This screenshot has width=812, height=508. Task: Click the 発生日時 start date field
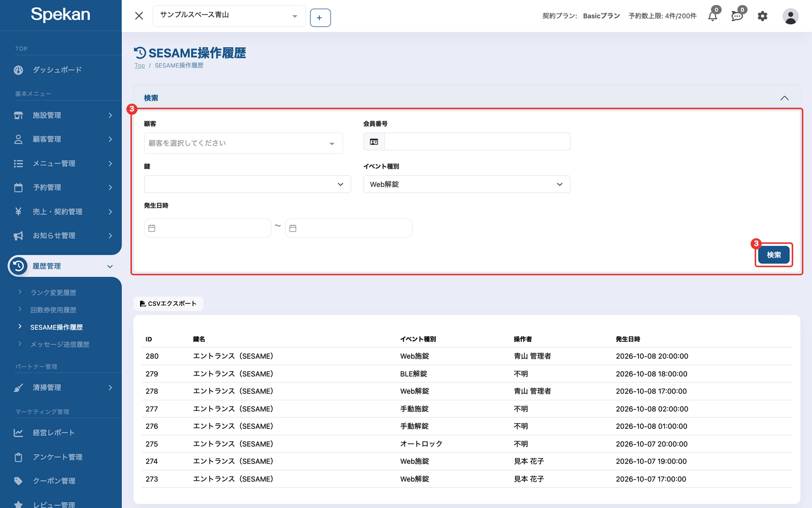click(208, 228)
